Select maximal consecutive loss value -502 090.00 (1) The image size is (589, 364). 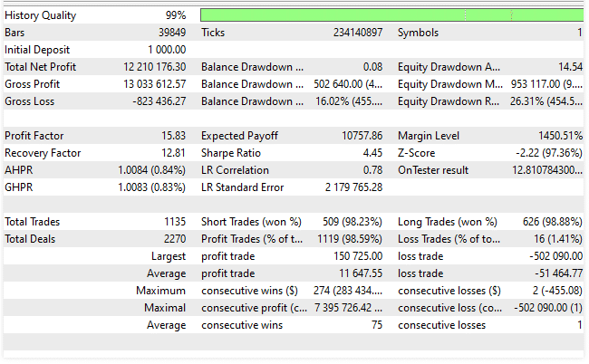coord(548,308)
